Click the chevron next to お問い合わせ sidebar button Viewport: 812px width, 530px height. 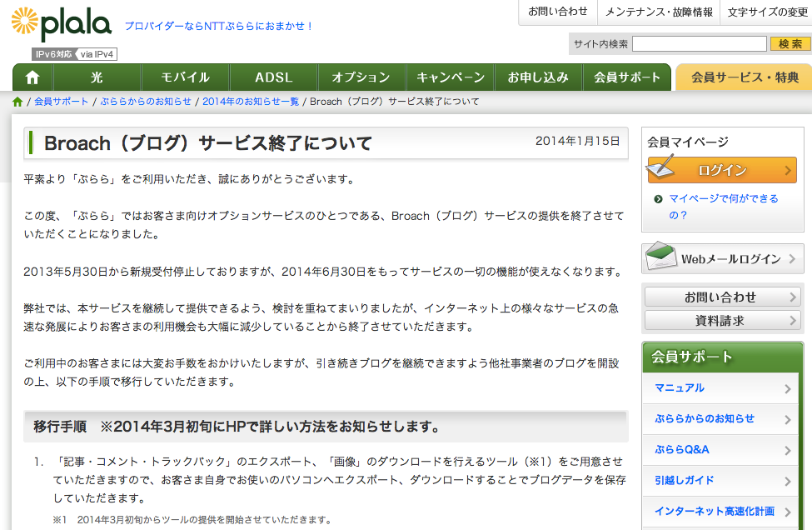pyautogui.click(x=792, y=297)
